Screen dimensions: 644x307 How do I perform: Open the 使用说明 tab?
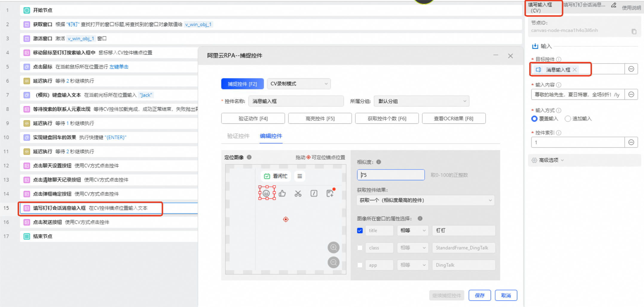[631, 8]
